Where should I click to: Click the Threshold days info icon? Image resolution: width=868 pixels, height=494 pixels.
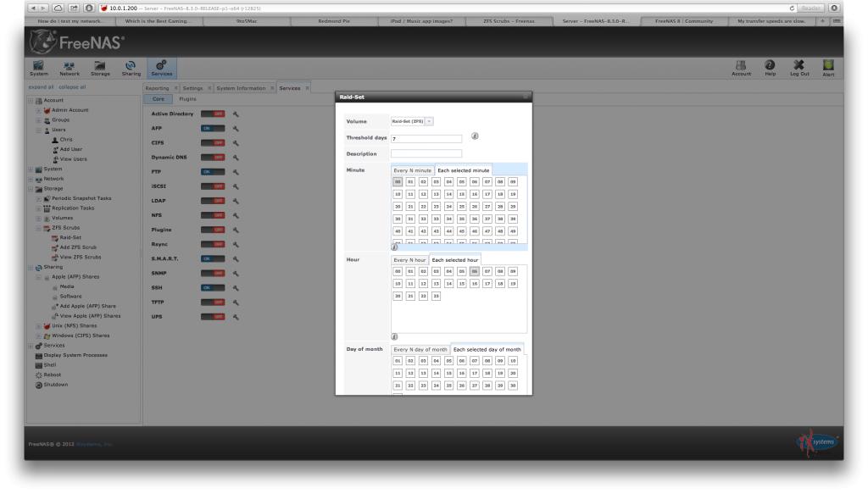coord(475,136)
